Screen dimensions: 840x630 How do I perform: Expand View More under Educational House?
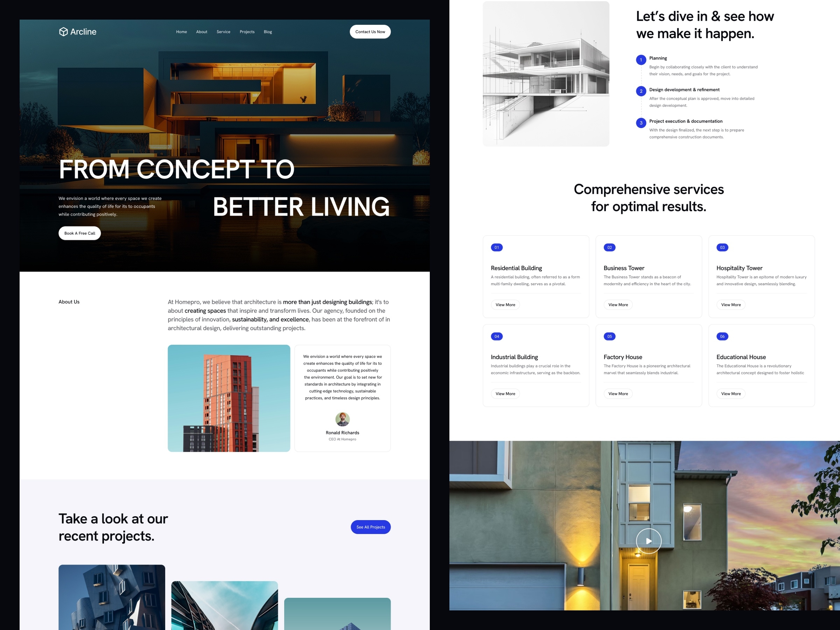point(731,394)
